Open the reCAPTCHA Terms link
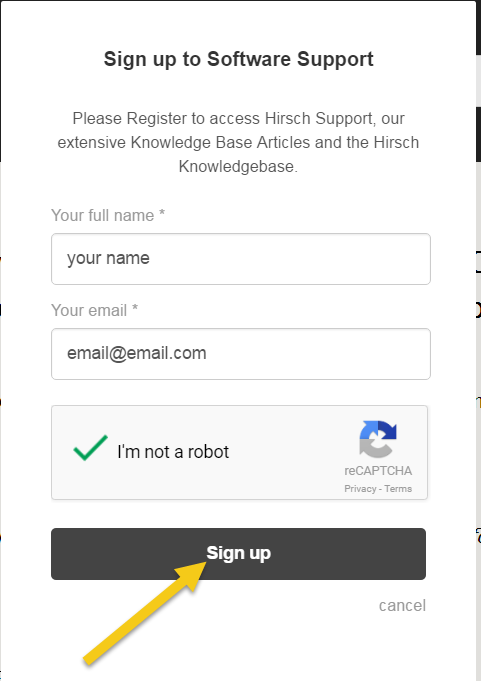 tap(398, 489)
